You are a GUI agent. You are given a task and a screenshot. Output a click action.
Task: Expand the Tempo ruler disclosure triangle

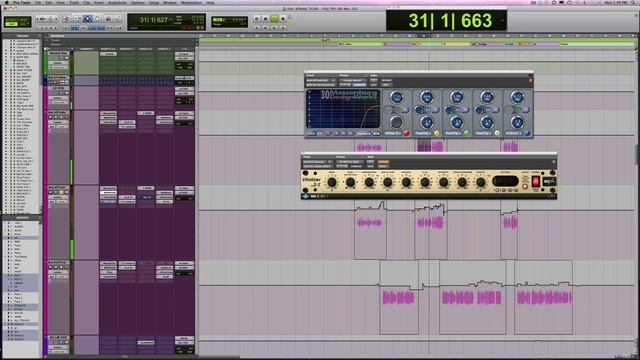click(47, 40)
